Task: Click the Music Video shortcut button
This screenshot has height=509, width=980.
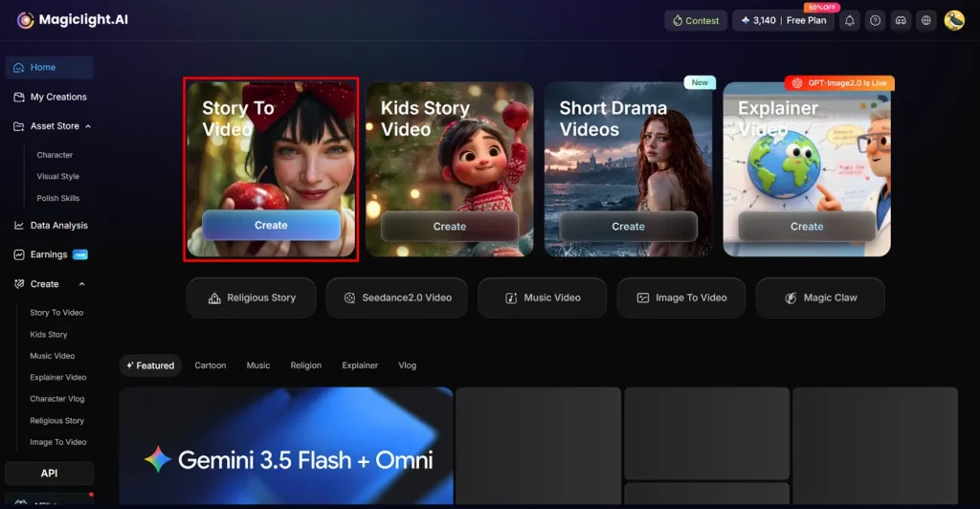Action: (x=542, y=298)
